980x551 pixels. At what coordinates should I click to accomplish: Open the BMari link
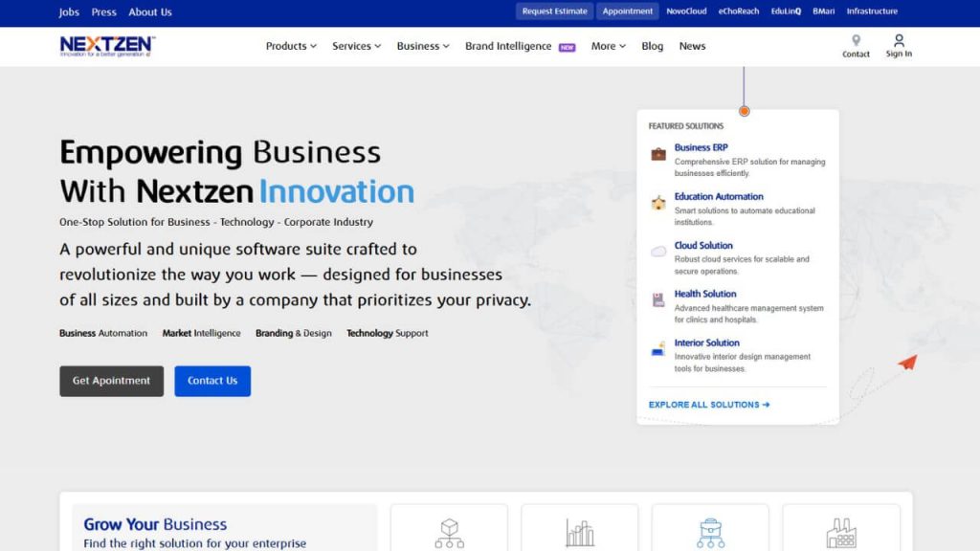(824, 11)
